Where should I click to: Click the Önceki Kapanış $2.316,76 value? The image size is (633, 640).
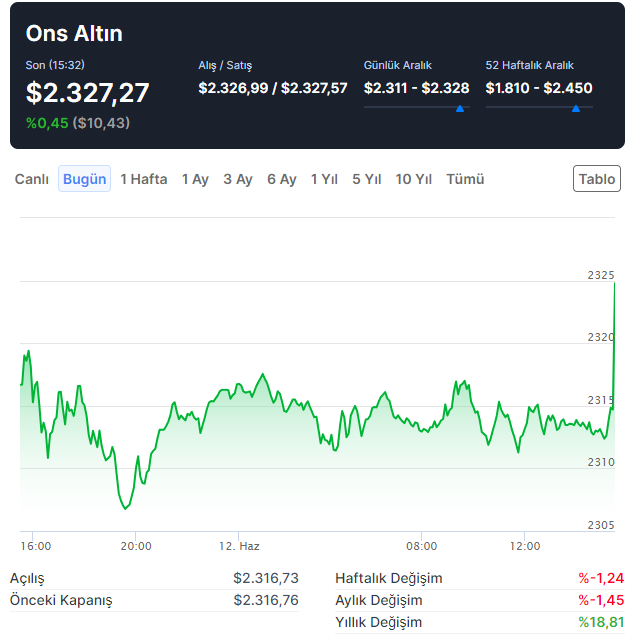(266, 600)
